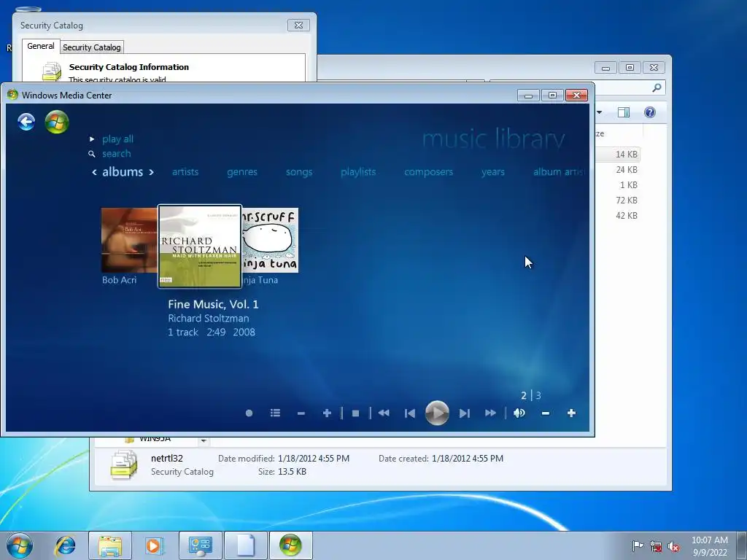Launch Internet Explorer from taskbar
Image resolution: width=747 pixels, height=560 pixels.
pyautogui.click(x=65, y=545)
